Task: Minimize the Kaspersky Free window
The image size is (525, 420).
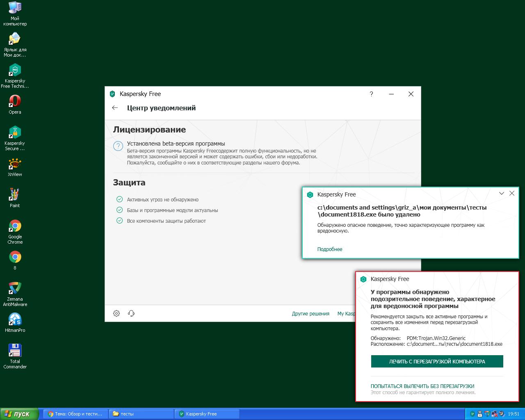Action: (391, 94)
